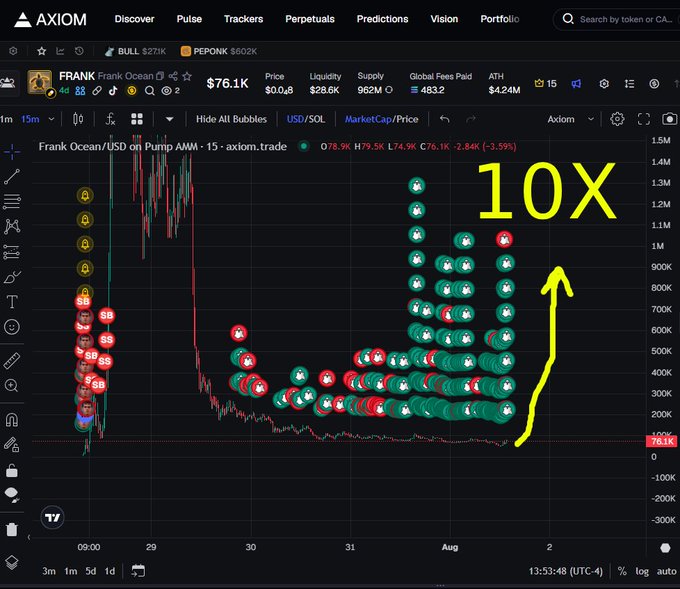Open the Discover tab
The width and height of the screenshot is (680, 589).
[134, 19]
